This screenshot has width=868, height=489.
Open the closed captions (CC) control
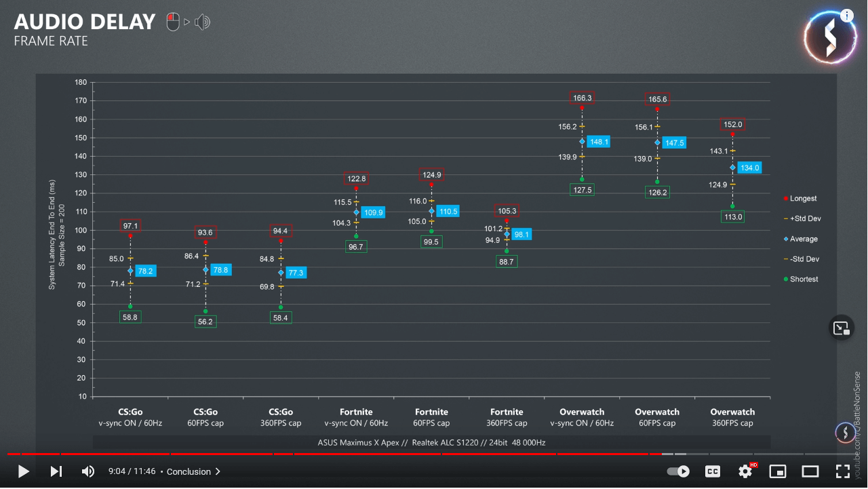coord(712,471)
